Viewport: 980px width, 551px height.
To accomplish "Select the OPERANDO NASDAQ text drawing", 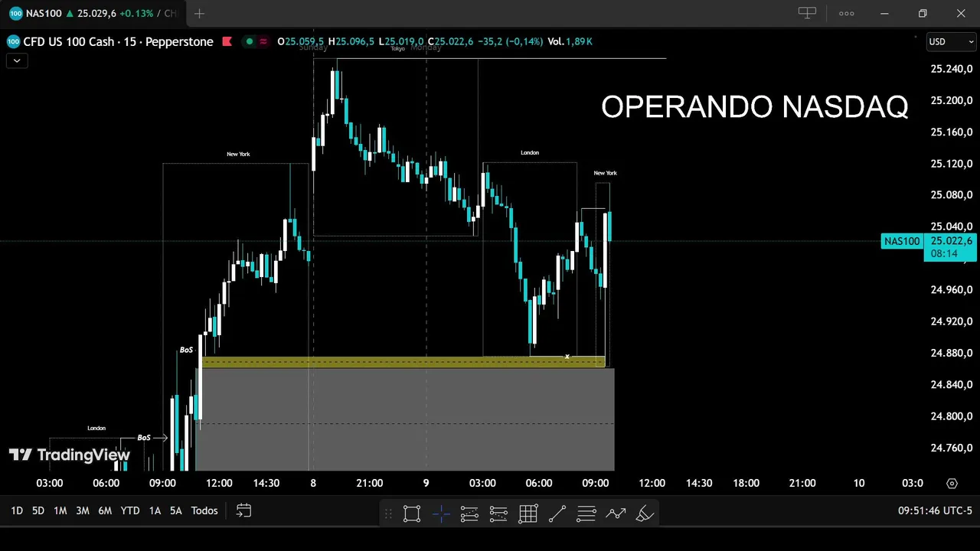I will click(x=755, y=107).
